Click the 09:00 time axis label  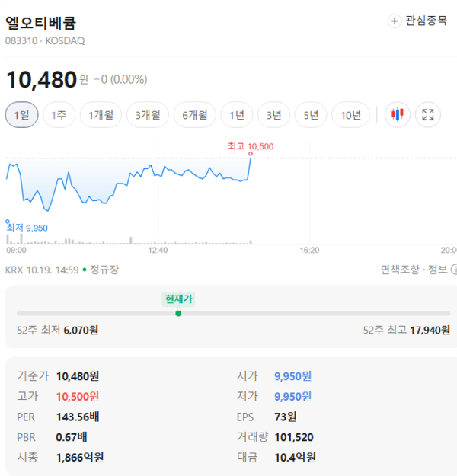(x=17, y=251)
